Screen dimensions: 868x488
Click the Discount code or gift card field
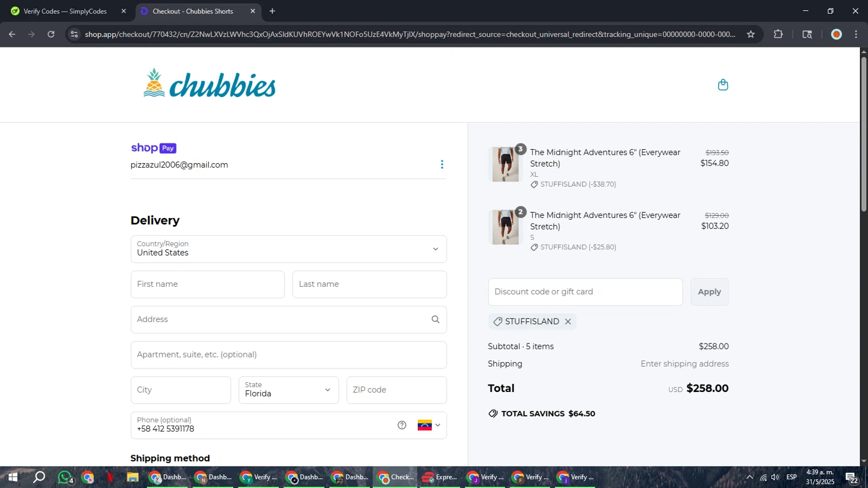click(585, 292)
